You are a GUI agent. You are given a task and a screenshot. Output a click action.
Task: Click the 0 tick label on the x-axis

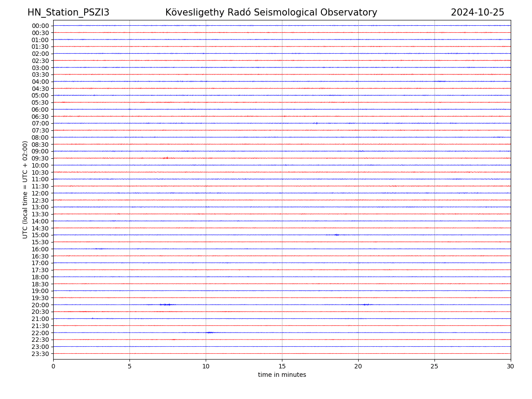[x=53, y=366]
